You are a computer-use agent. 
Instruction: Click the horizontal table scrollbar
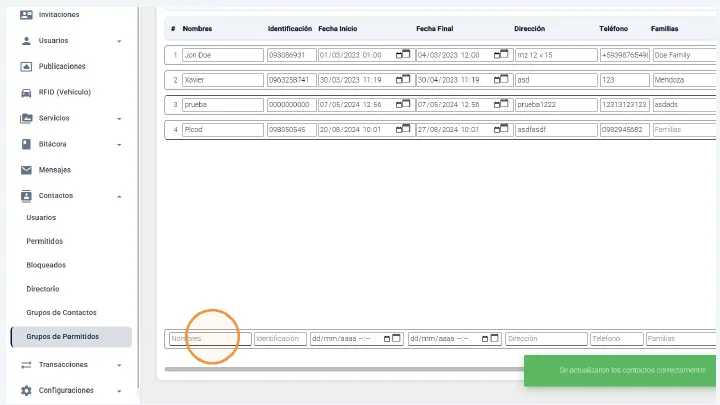coord(344,369)
